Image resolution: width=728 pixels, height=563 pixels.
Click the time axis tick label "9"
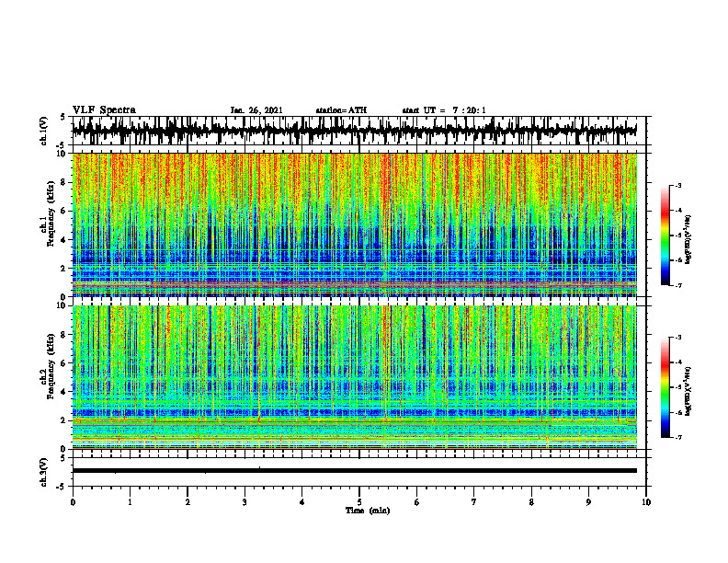(x=588, y=502)
